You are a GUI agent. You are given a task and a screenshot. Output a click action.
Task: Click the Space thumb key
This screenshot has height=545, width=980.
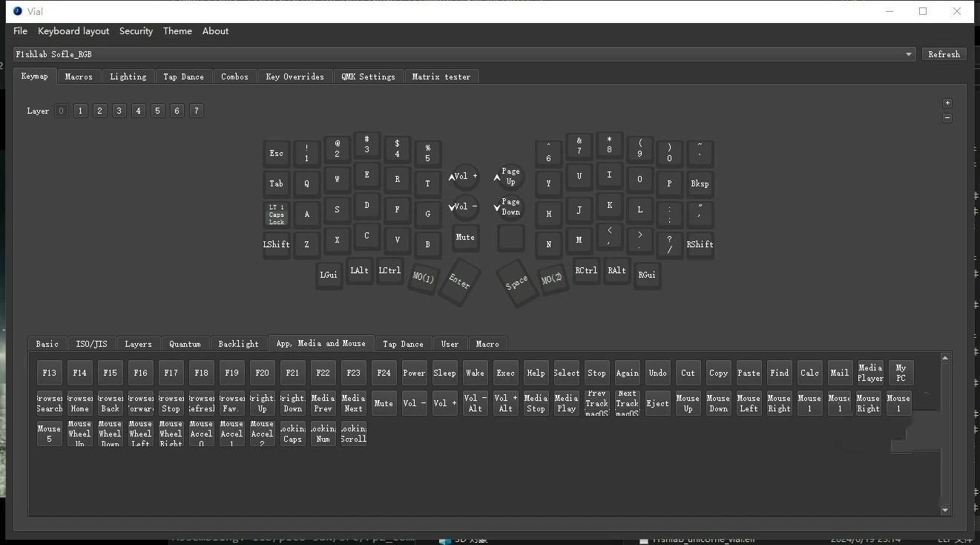pyautogui.click(x=516, y=281)
